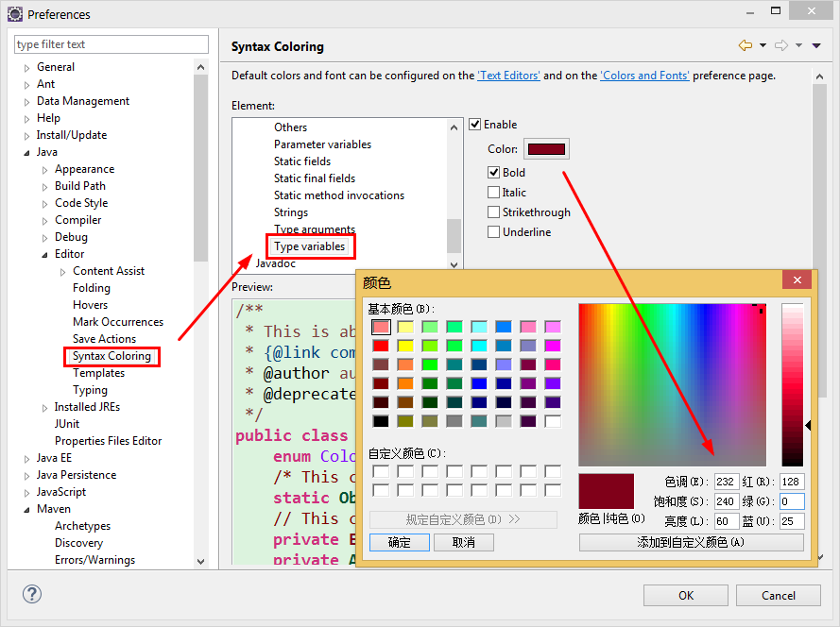Select Static fields element
The width and height of the screenshot is (840, 627).
click(302, 161)
